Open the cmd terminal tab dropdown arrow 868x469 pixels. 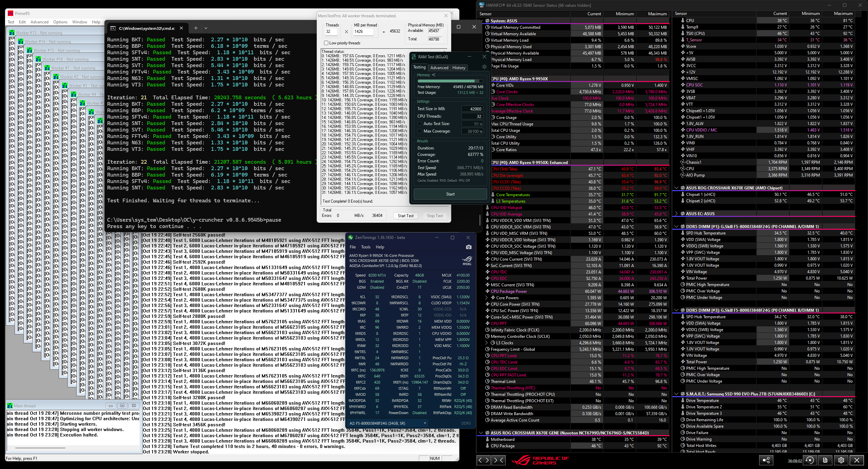pos(206,28)
